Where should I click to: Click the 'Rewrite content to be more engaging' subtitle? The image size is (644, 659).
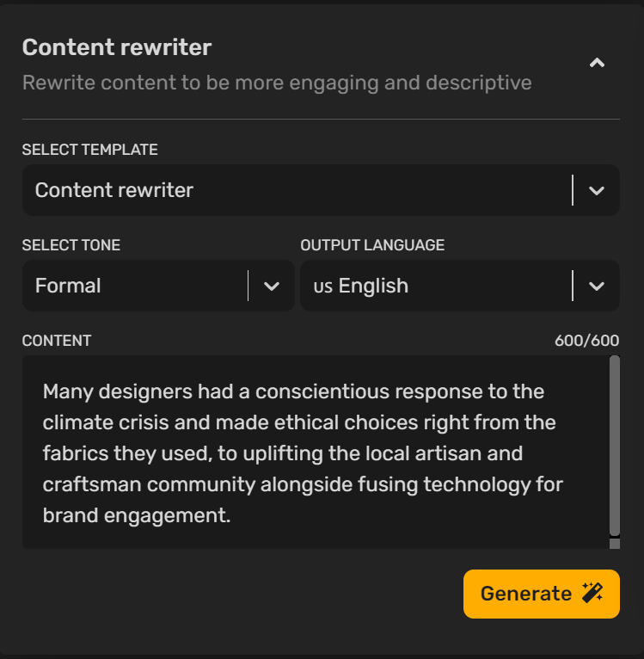tap(277, 83)
